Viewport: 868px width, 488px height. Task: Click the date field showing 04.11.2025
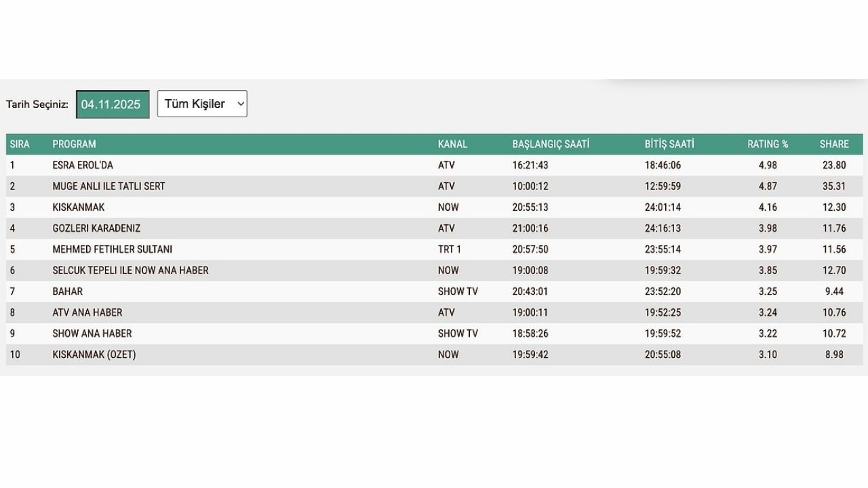pyautogui.click(x=112, y=104)
